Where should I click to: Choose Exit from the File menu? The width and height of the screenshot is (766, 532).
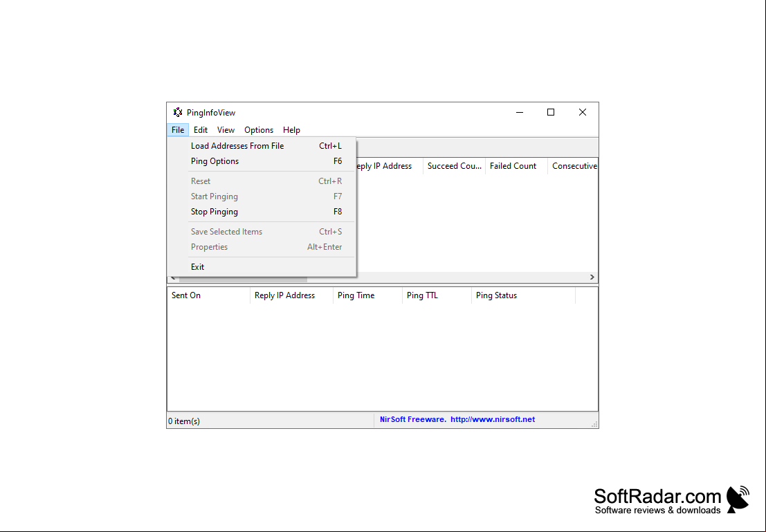pos(262,267)
